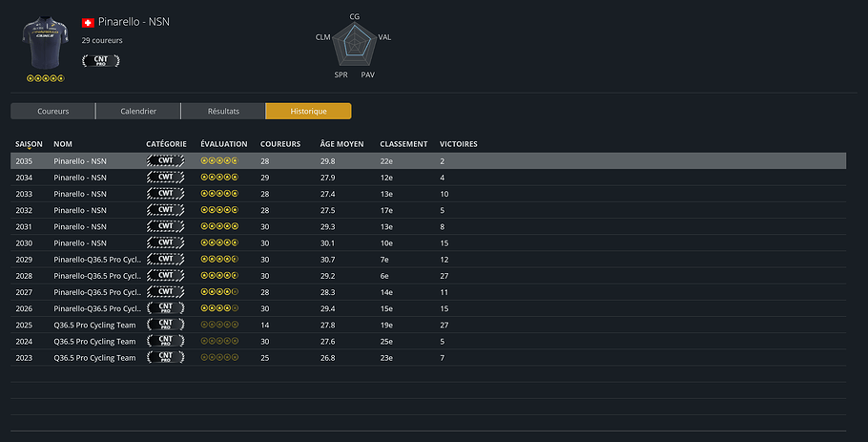Click average age value 30.1

[327, 243]
